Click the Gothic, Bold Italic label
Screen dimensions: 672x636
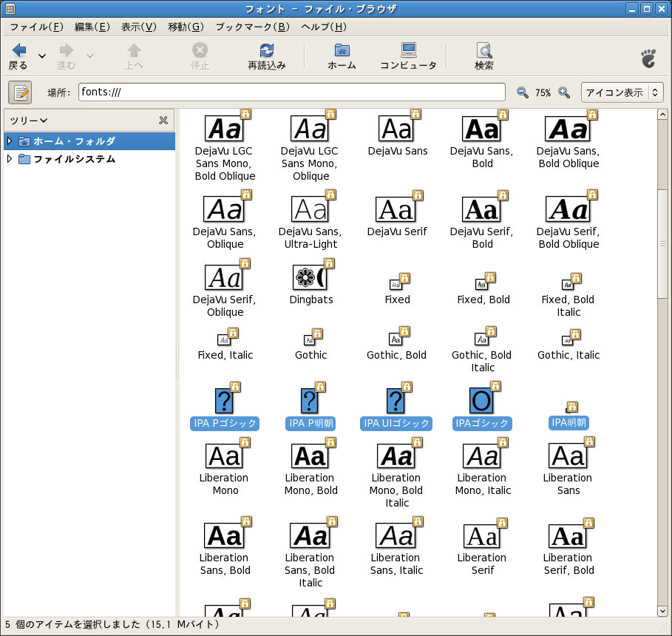[x=482, y=361]
